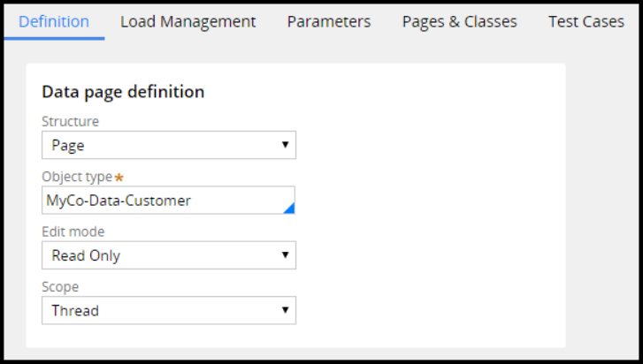Open the Load Management tab
Viewport: 643px width, 364px height.
188,21
